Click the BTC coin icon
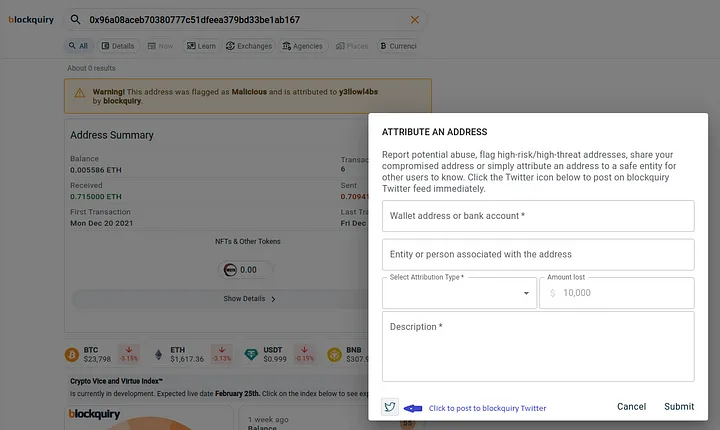Screen dimensions: 720x430 (x=72, y=355)
